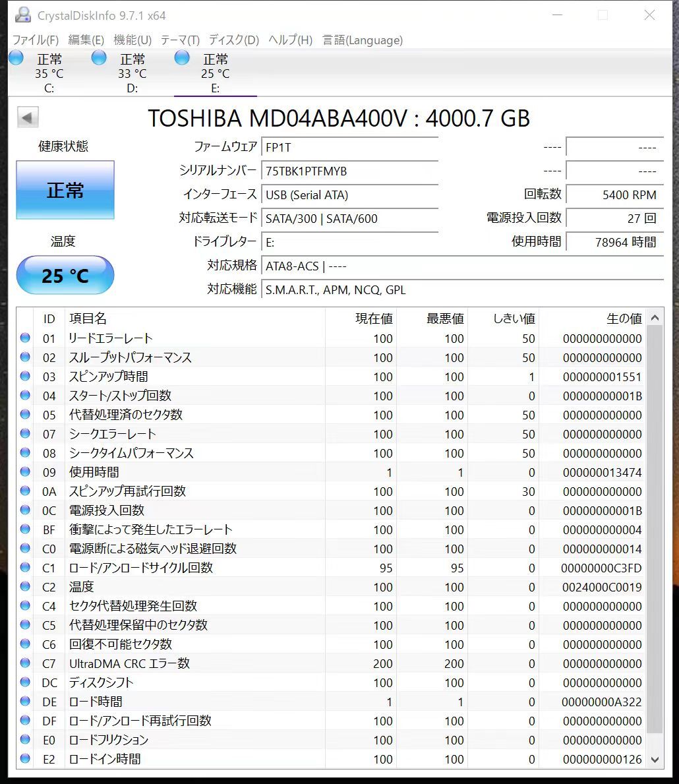Click the status dot for ID 0C 電源投入回数

(x=25, y=510)
